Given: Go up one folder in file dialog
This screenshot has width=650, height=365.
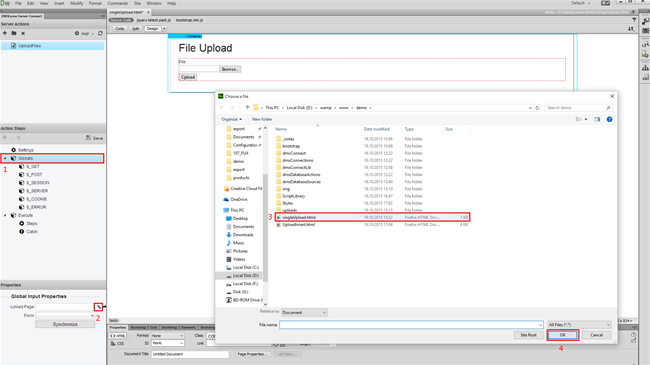Looking at the screenshot, I should coord(247,107).
